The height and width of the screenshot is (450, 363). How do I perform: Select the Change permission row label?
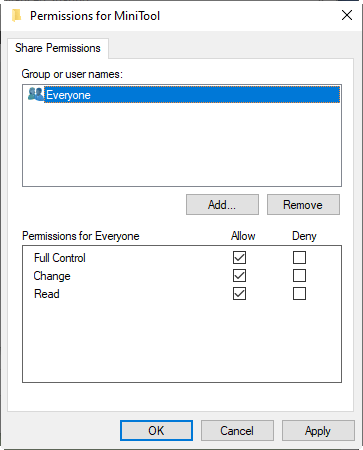(x=52, y=276)
